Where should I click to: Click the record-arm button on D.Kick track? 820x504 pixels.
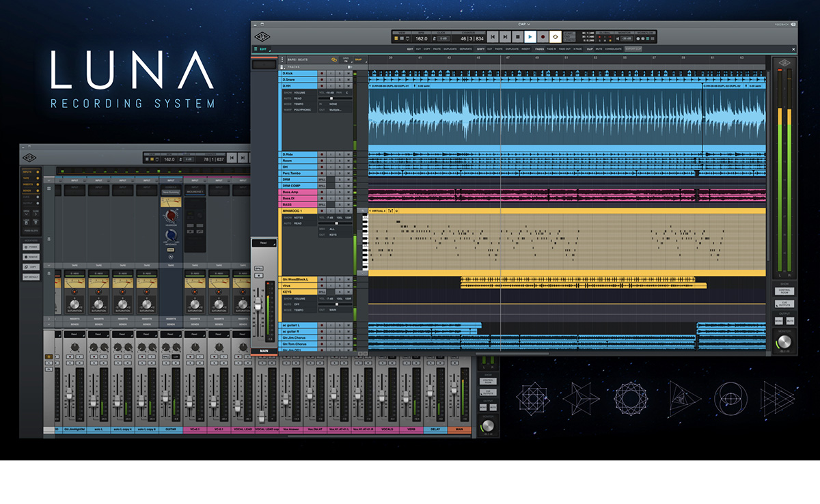coord(322,73)
